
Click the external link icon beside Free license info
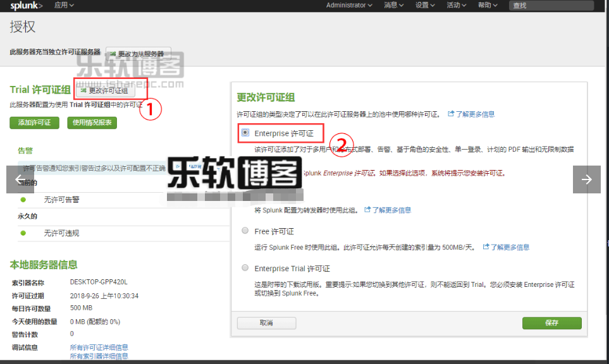[x=486, y=247]
